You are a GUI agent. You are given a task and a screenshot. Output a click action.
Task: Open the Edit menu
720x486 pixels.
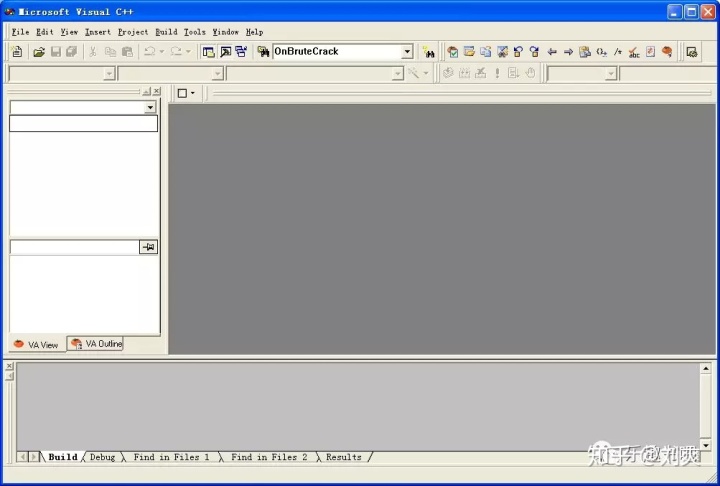45,32
